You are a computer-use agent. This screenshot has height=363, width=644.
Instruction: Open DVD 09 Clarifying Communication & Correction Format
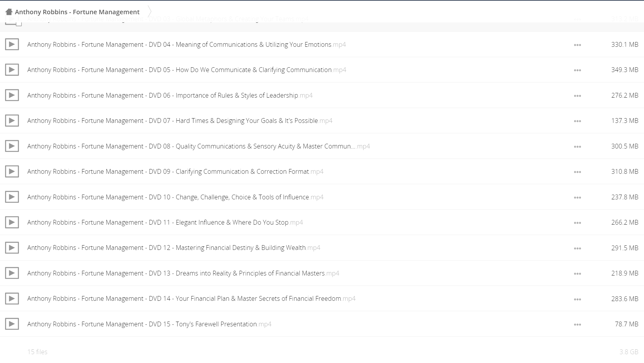tap(175, 172)
